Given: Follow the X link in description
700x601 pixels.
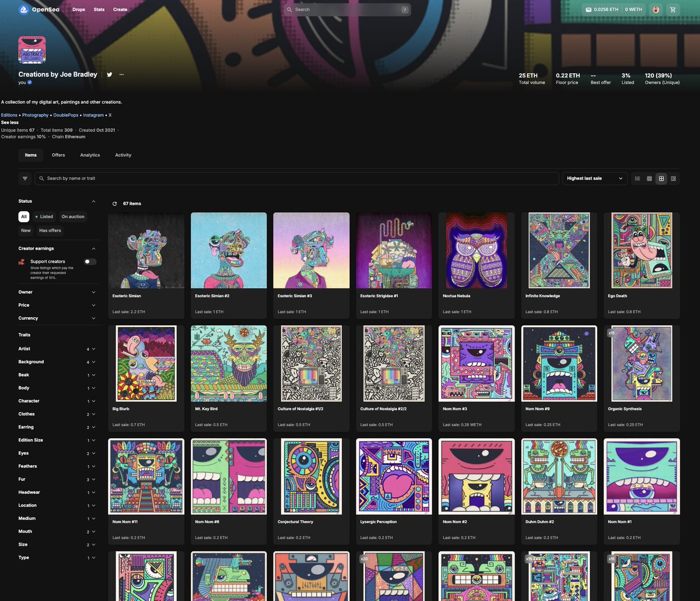Looking at the screenshot, I should (110, 115).
